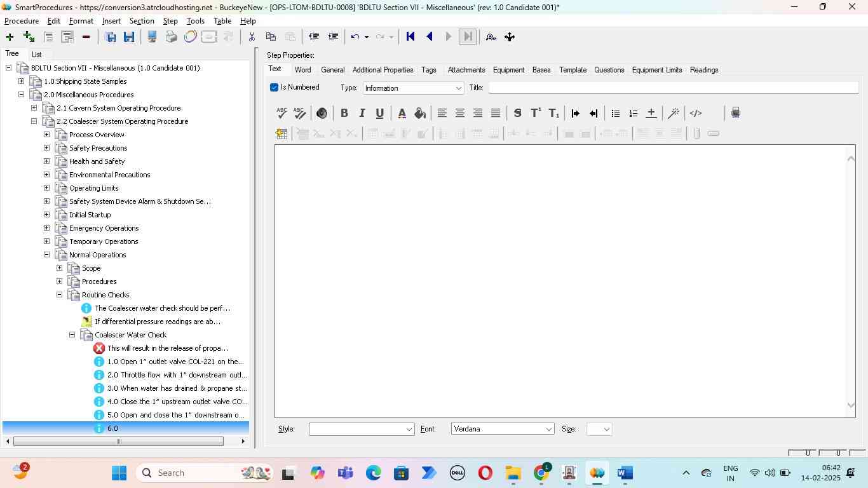868x488 pixels.
Task: Expand 1.0 Shipping State Samples node
Action: (21, 81)
